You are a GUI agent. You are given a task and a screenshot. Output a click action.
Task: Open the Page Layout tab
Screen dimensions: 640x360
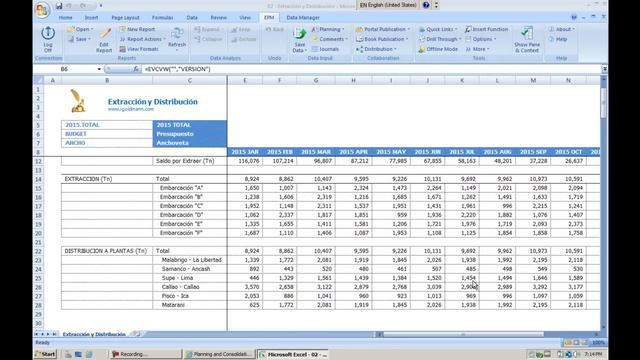tap(125, 18)
